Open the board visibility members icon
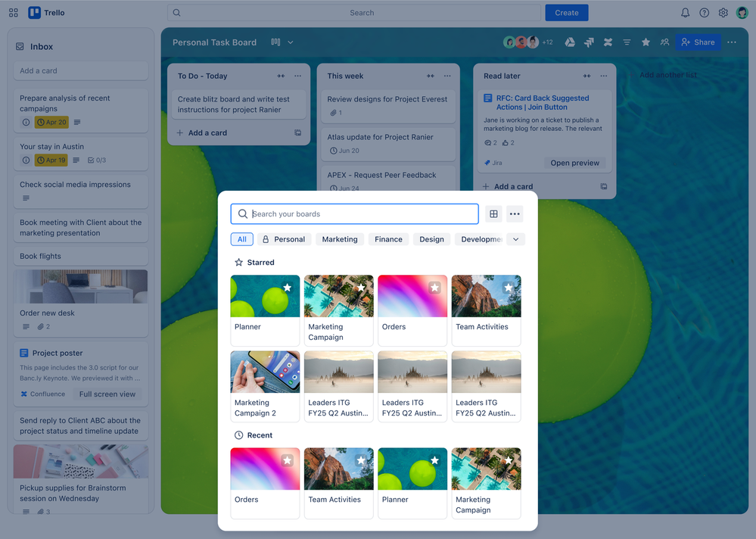This screenshot has width=756, height=539. coord(665,42)
